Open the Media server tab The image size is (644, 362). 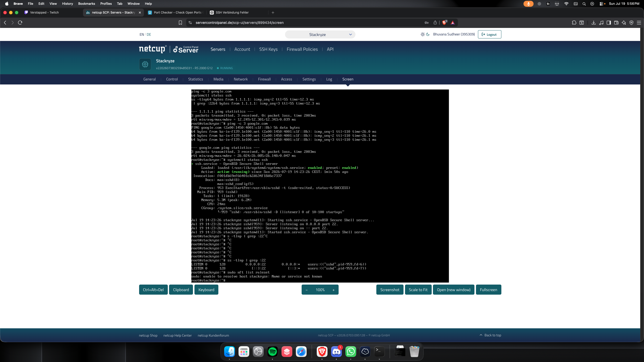218,79
